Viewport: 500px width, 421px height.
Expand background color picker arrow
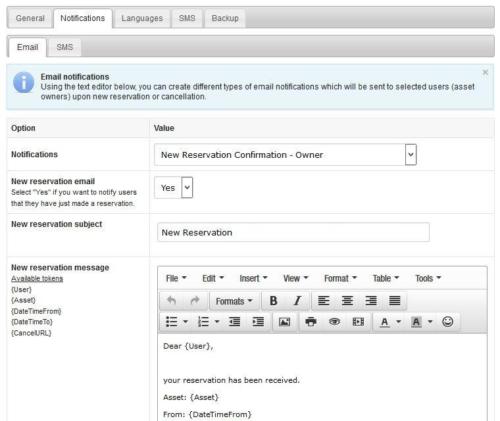(x=430, y=322)
